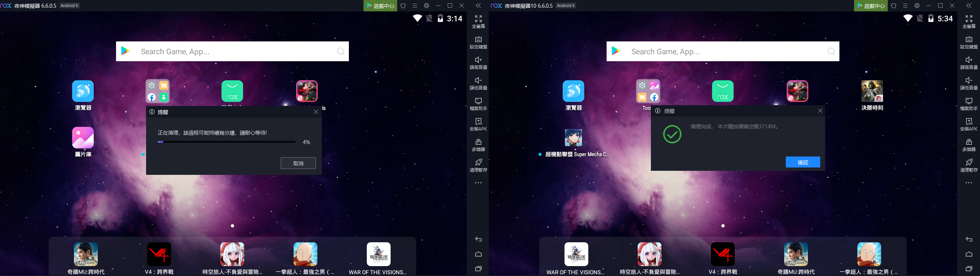Click 遊戲中心 in the left emulator title bar
Image resolution: width=980 pixels, height=276 pixels.
380,6
